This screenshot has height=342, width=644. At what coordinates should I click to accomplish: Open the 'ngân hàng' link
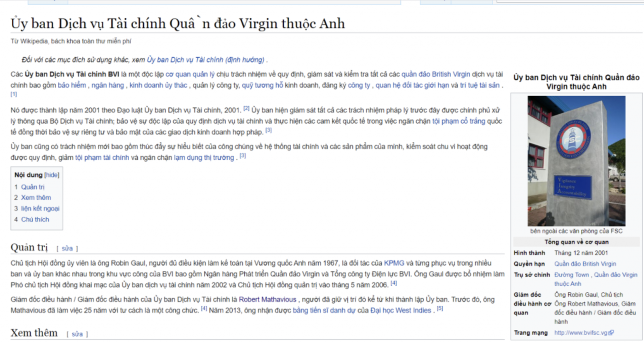(x=108, y=85)
